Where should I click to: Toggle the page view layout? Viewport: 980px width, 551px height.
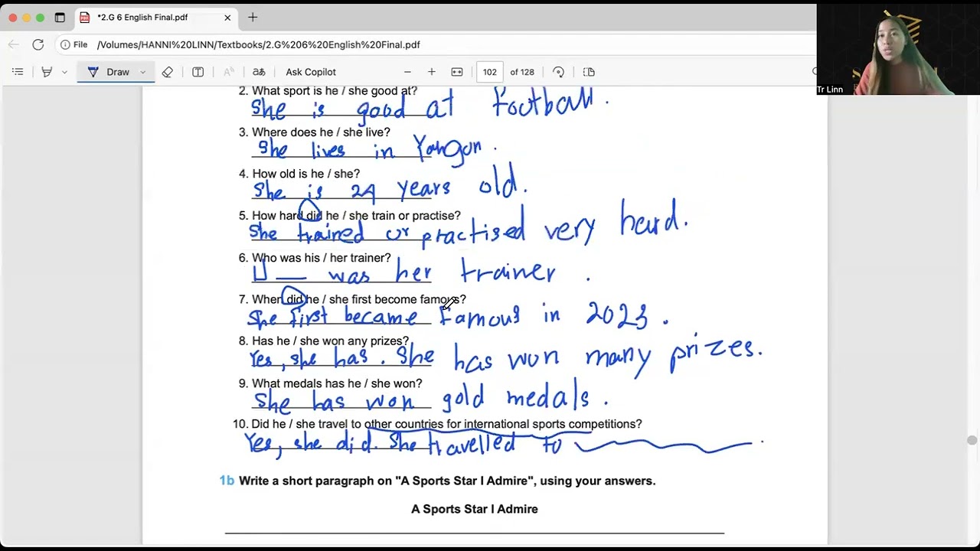pos(589,72)
